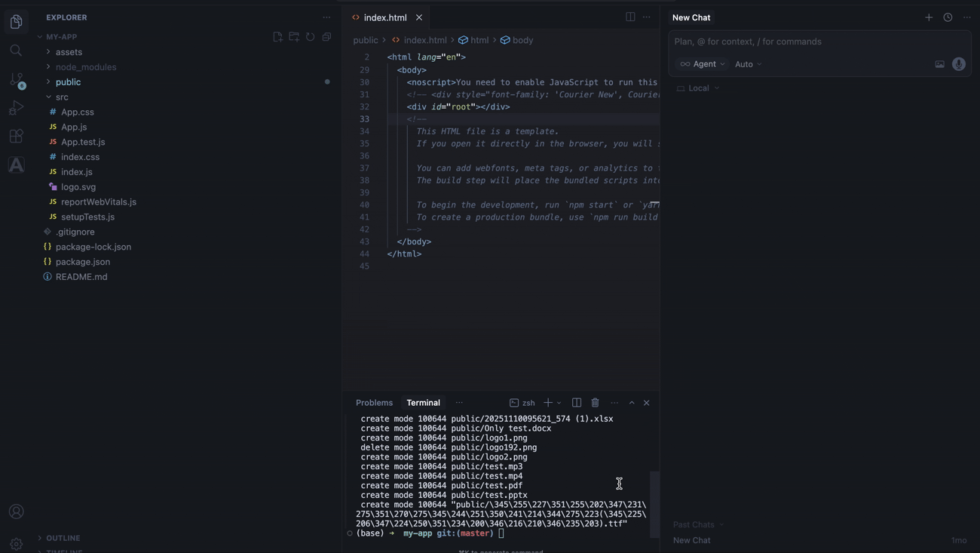The height and width of the screenshot is (553, 980).
Task: Maximize the terminal panel size
Action: 632,403
